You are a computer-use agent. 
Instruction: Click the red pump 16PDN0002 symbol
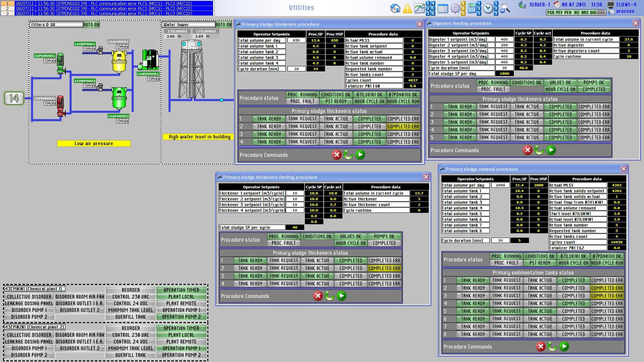click(60, 106)
